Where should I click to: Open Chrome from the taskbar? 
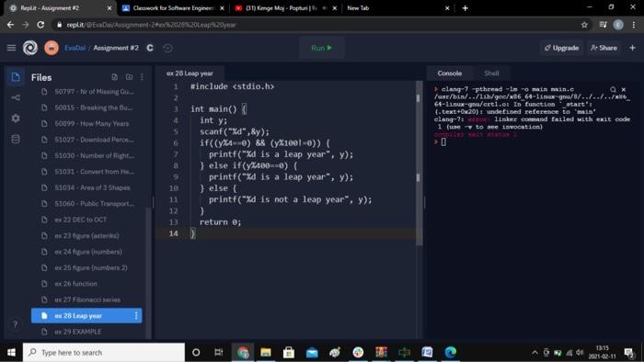tap(243, 353)
